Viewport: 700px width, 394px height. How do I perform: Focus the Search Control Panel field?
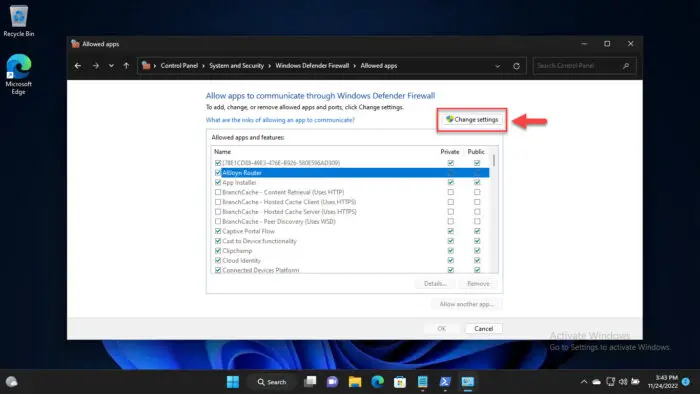[x=584, y=66]
